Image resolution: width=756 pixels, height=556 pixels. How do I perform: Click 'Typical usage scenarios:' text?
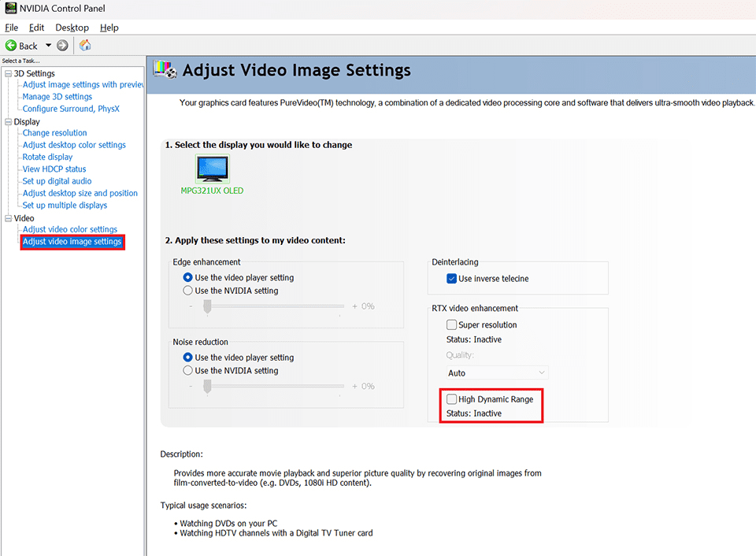click(203, 506)
